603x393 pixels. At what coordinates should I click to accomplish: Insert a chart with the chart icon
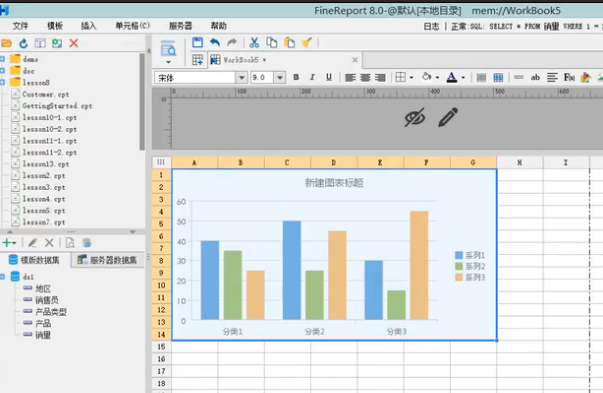(586, 77)
